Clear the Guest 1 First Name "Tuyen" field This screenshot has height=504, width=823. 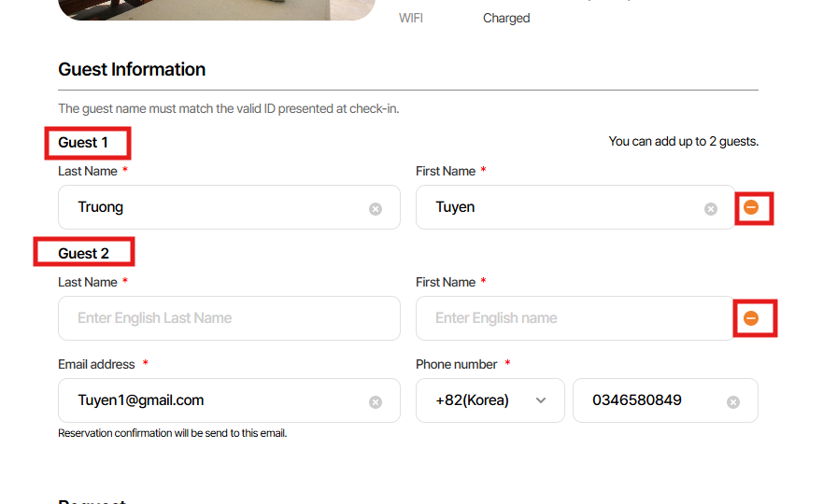tap(711, 209)
